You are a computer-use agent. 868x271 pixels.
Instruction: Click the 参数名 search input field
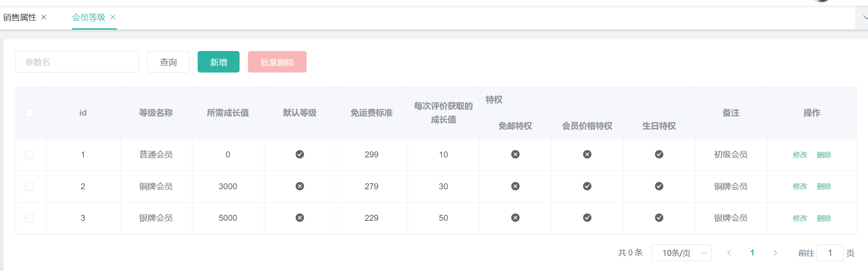click(77, 62)
